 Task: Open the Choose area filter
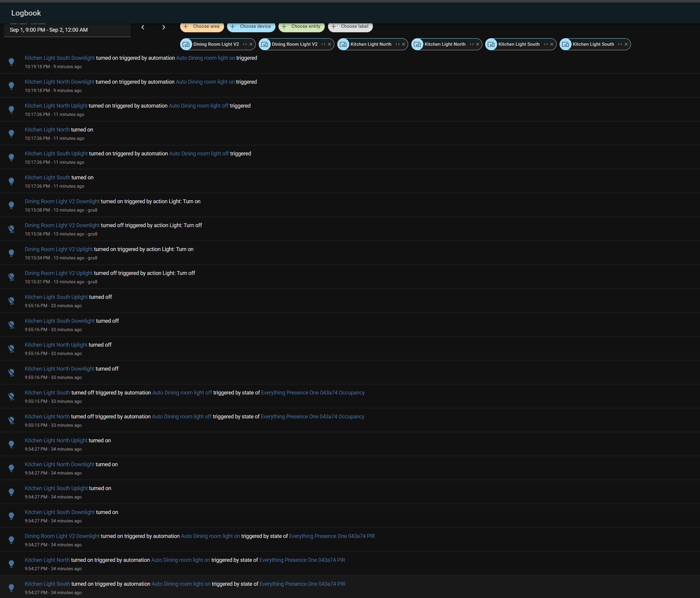pos(202,26)
